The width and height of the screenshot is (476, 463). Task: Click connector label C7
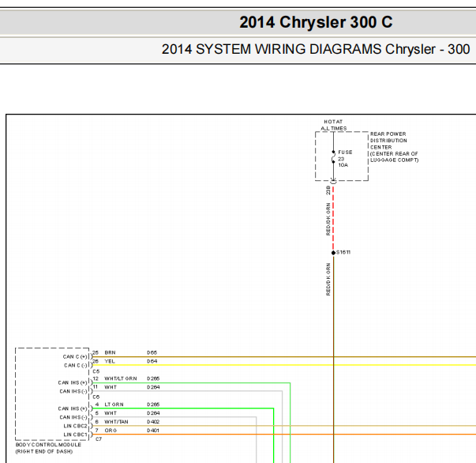click(x=99, y=439)
